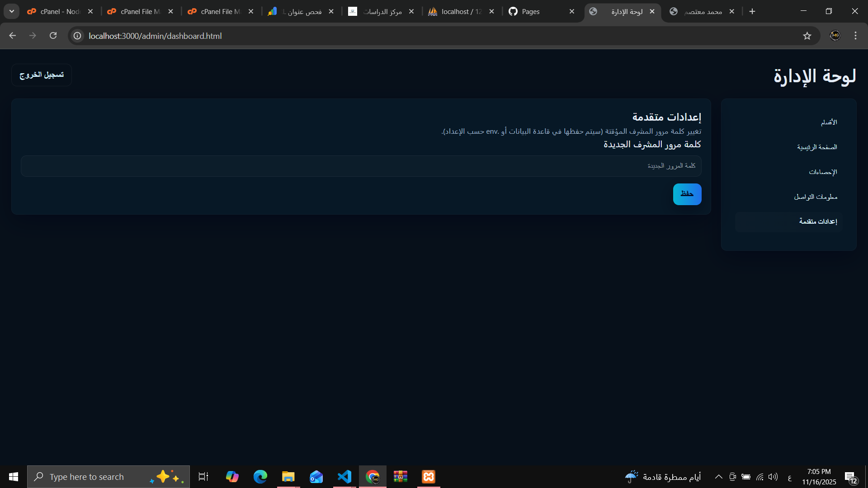
Task: Click the browser reload icon
Action: pos(53,36)
